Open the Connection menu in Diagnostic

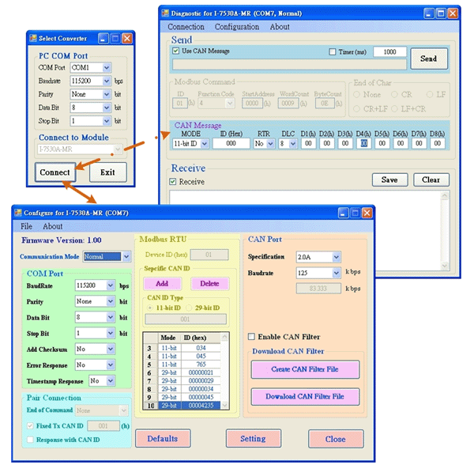pyautogui.click(x=186, y=27)
